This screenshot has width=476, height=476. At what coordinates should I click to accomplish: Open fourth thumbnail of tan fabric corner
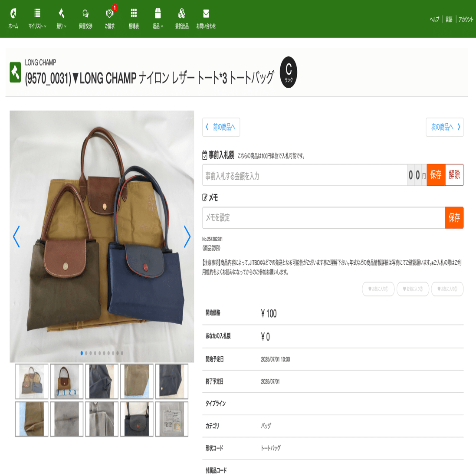pyautogui.click(x=137, y=381)
